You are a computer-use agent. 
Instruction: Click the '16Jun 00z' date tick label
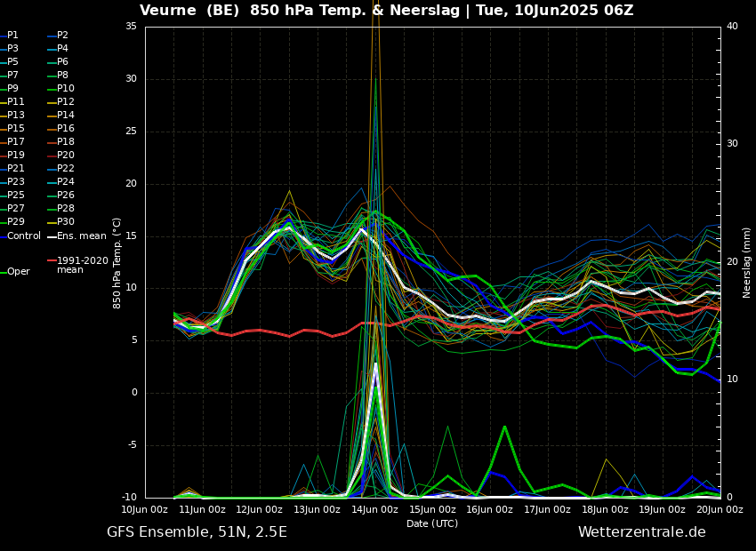[489, 509]
